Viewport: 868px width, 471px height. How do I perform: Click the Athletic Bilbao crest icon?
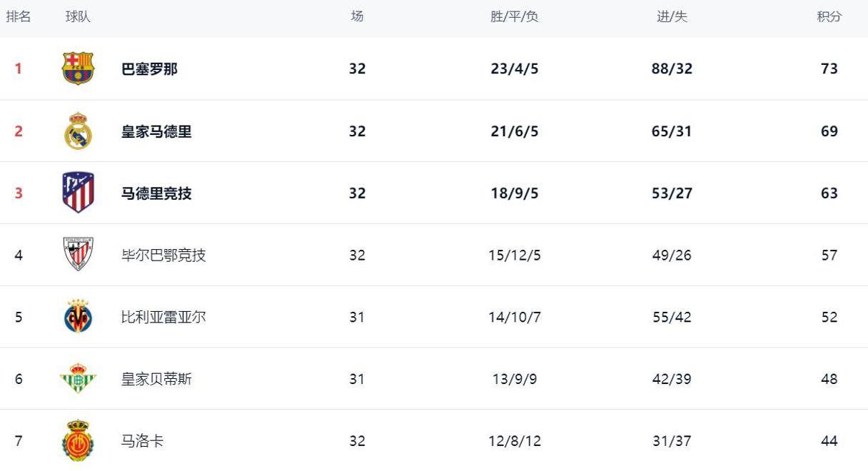(78, 255)
